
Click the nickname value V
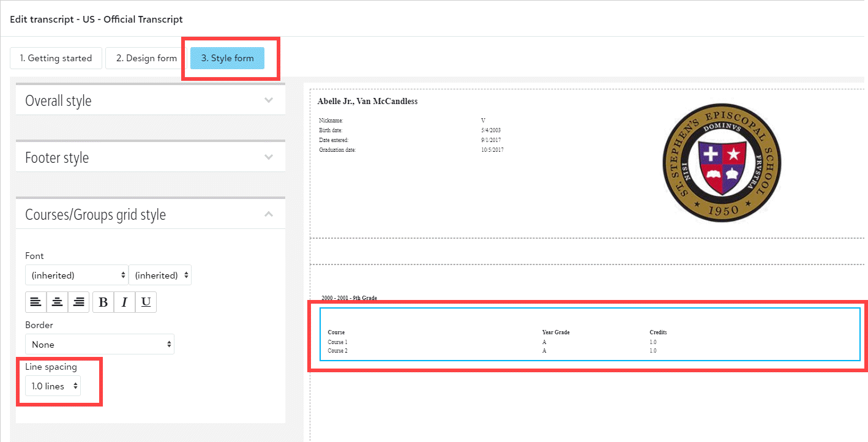tap(484, 121)
